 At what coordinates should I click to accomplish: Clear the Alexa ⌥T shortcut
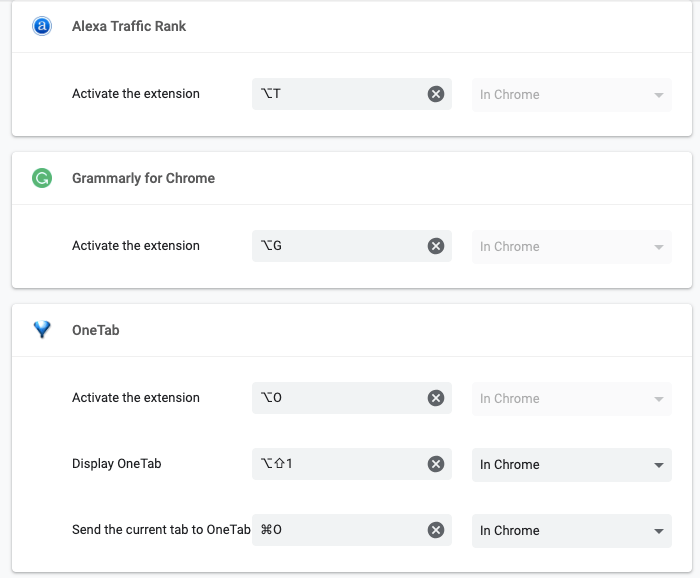pos(436,94)
